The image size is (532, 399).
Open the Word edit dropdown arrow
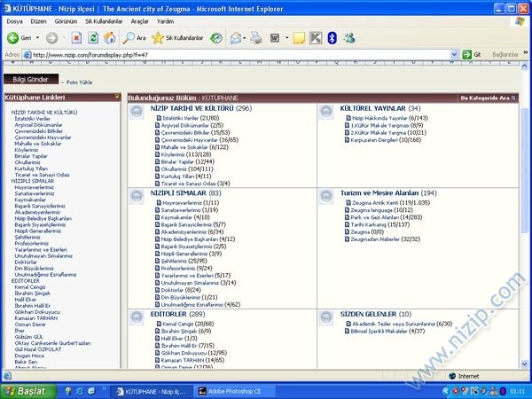pos(286,38)
